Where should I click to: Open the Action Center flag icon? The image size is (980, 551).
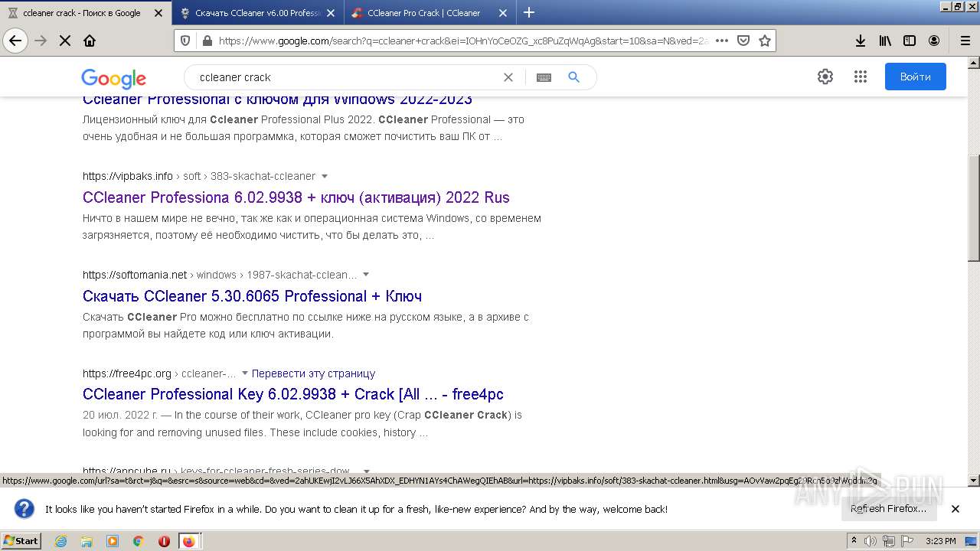coord(907,541)
